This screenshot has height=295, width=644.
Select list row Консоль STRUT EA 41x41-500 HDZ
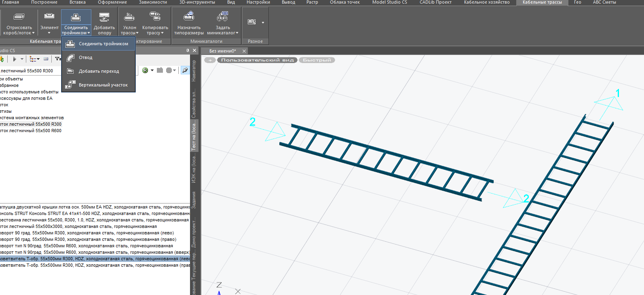coord(95,213)
